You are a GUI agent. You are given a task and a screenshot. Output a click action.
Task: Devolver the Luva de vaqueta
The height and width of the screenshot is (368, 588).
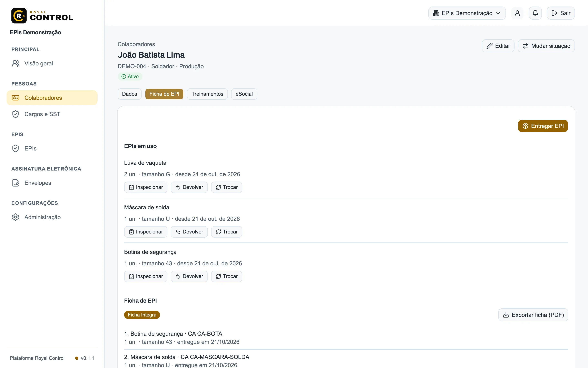(x=189, y=187)
